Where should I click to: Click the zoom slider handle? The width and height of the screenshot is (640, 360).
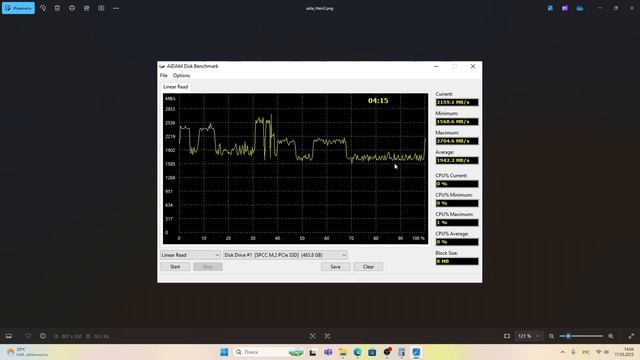coord(568,336)
